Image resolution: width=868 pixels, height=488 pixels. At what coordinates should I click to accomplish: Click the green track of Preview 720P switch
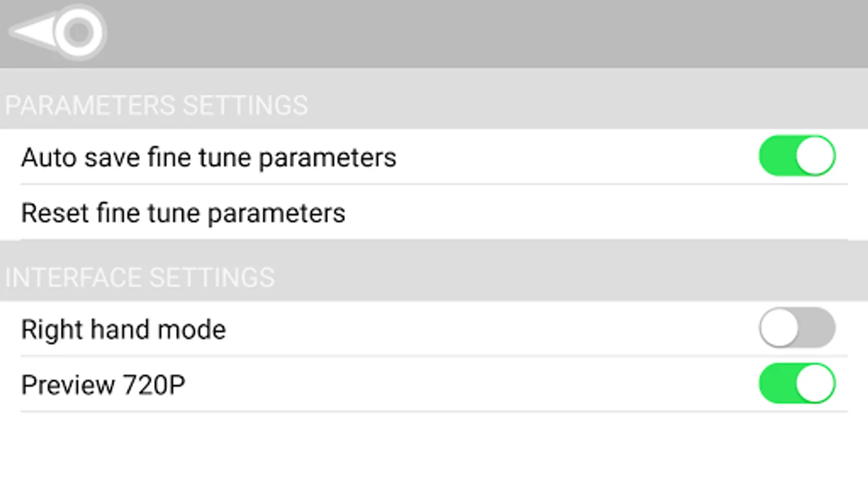[775, 383]
